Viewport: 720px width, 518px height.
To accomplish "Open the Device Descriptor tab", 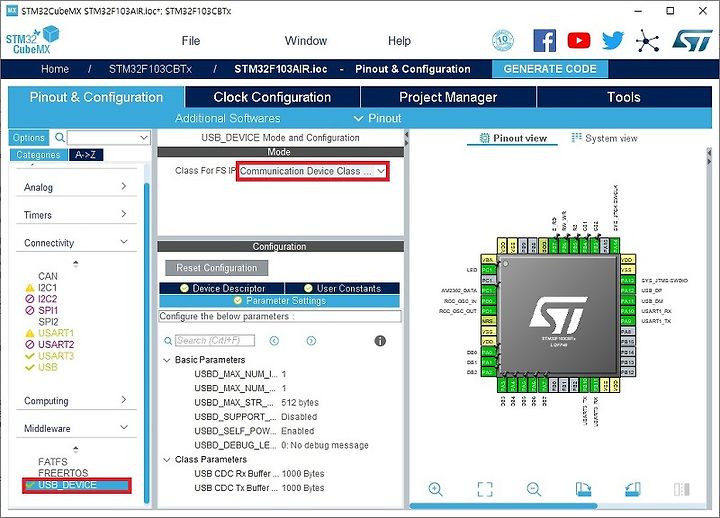I will pos(222,288).
